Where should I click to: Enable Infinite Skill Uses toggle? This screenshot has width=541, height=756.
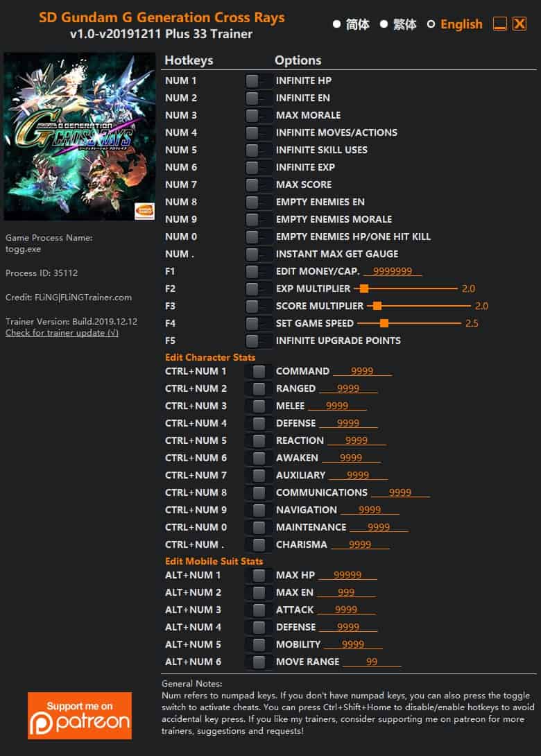pyautogui.click(x=259, y=150)
